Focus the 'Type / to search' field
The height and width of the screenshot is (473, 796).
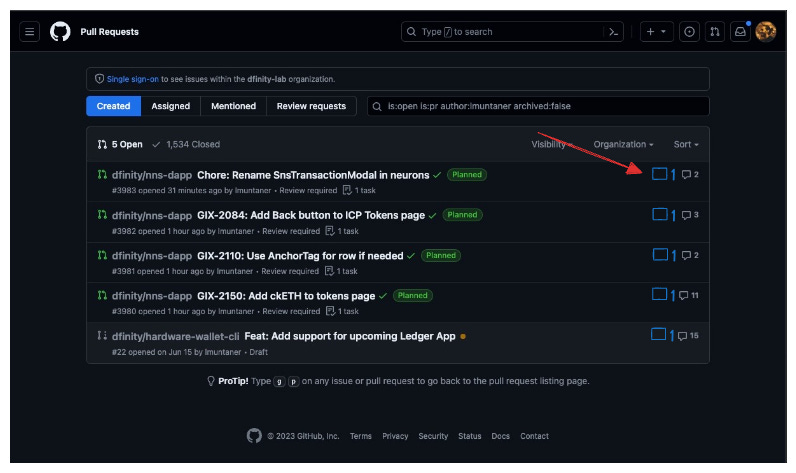(x=512, y=32)
